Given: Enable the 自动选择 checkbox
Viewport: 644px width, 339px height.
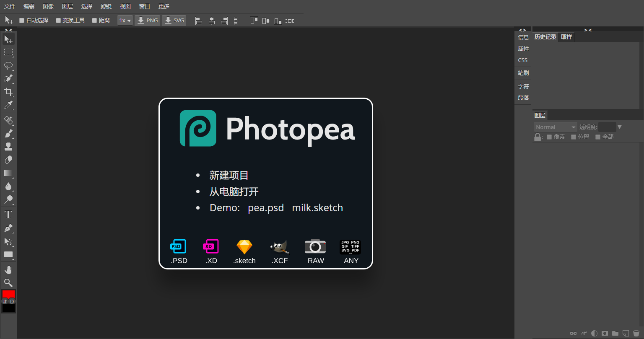Looking at the screenshot, I should (x=22, y=21).
